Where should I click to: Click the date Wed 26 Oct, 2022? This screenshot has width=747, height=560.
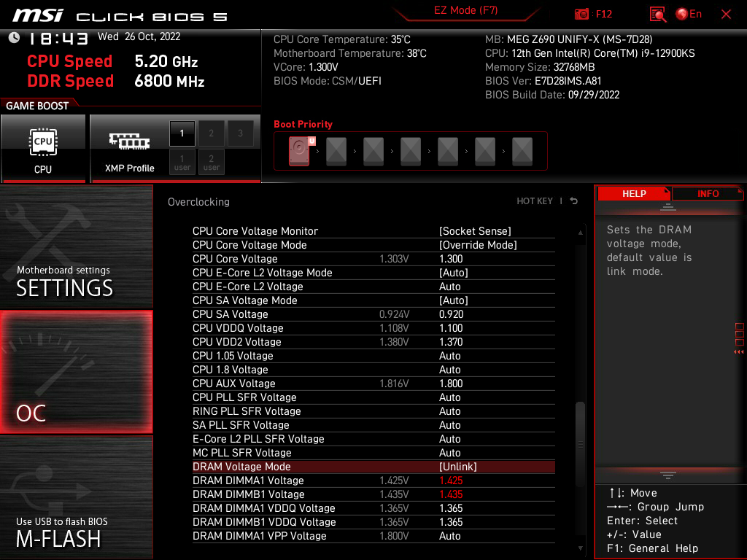click(139, 36)
